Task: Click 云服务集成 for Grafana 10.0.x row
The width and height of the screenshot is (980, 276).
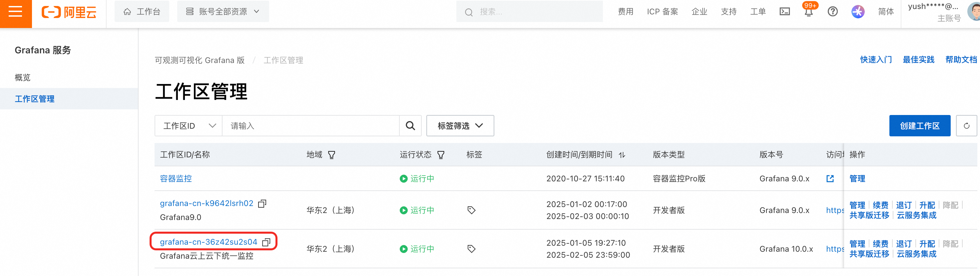Action: click(x=916, y=254)
